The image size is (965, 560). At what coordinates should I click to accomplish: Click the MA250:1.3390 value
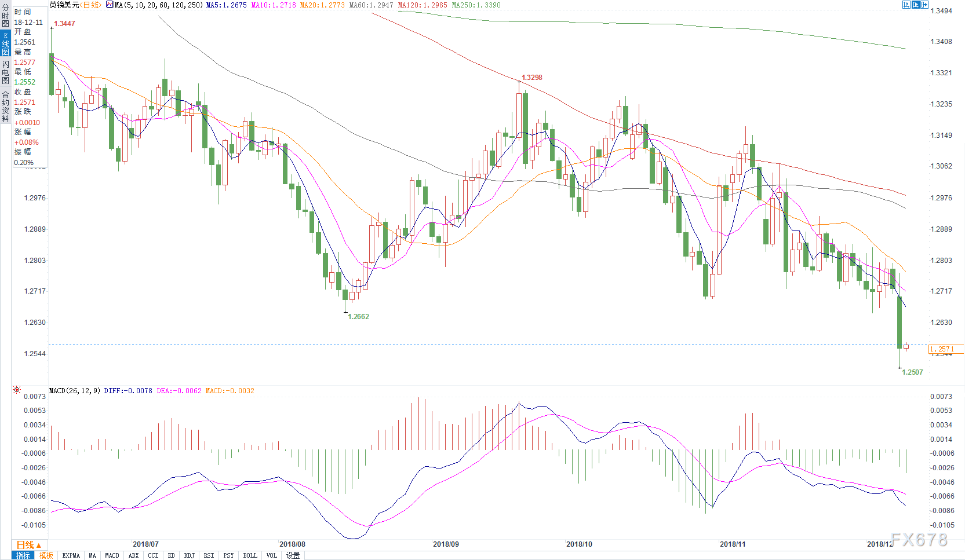(476, 5)
